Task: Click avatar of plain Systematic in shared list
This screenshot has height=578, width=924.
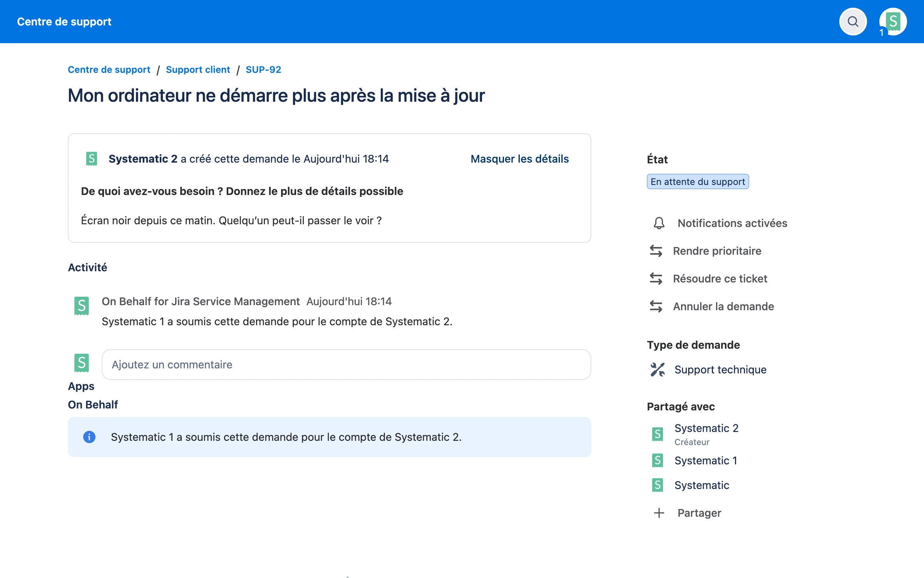Action: (x=658, y=485)
